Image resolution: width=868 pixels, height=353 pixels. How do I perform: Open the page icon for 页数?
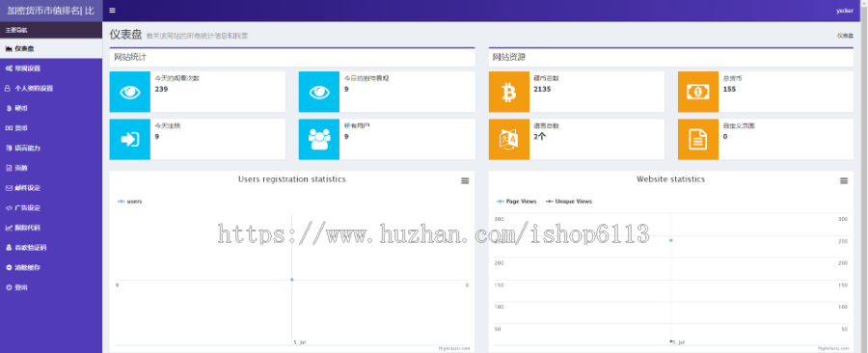(9, 168)
